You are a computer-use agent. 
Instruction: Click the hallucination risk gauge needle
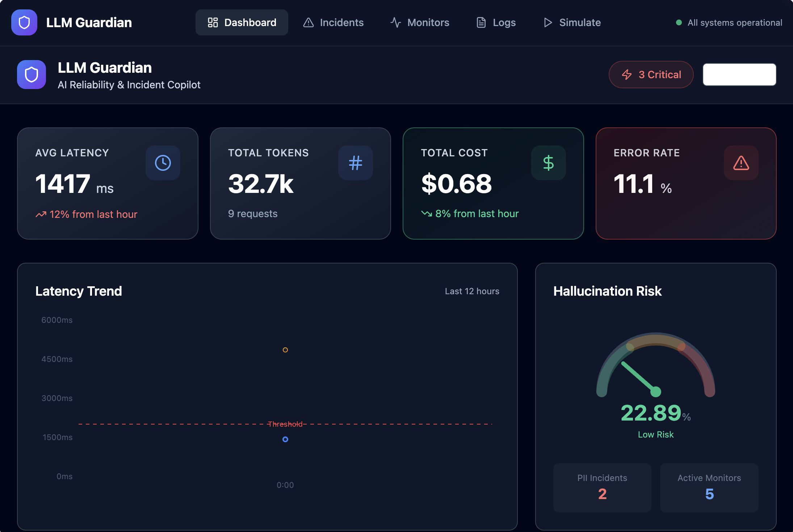click(x=639, y=377)
